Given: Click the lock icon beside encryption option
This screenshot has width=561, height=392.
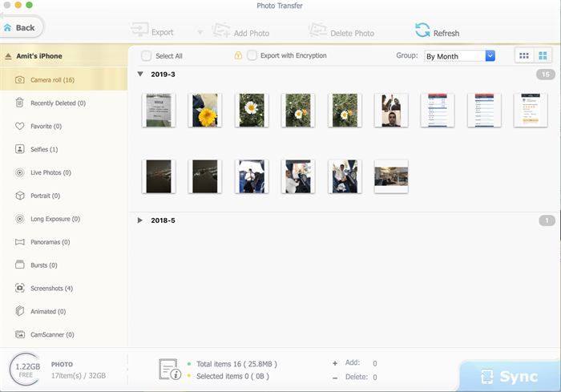Looking at the screenshot, I should (x=238, y=56).
